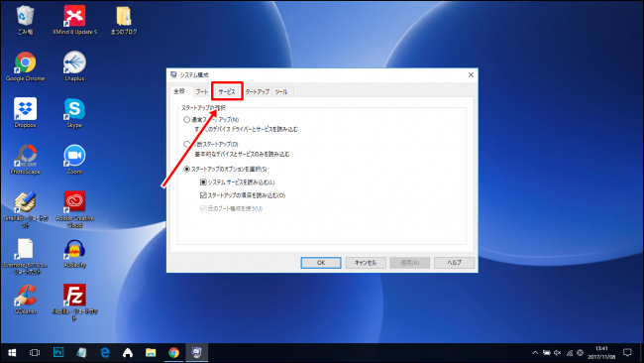Switch to the 全般 tab
The height and width of the screenshot is (363, 644).
(x=179, y=91)
